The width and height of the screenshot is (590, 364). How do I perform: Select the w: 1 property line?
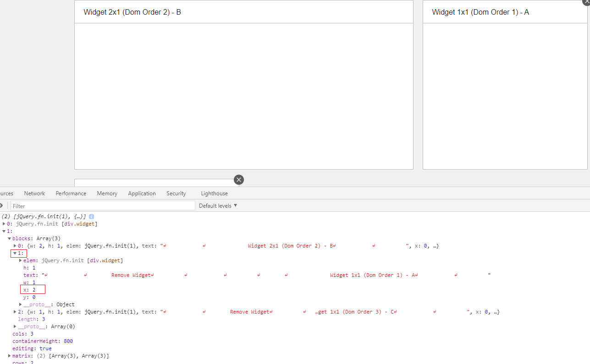(29, 282)
